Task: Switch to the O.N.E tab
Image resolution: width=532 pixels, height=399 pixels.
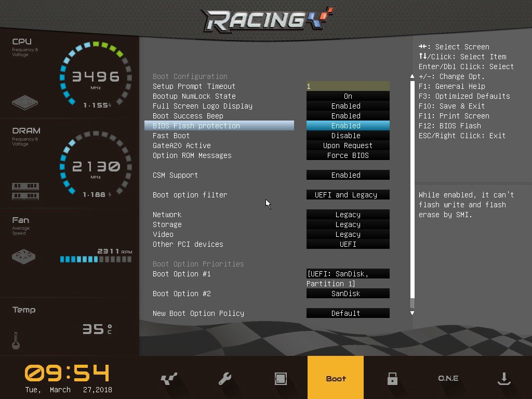Action: 448,378
